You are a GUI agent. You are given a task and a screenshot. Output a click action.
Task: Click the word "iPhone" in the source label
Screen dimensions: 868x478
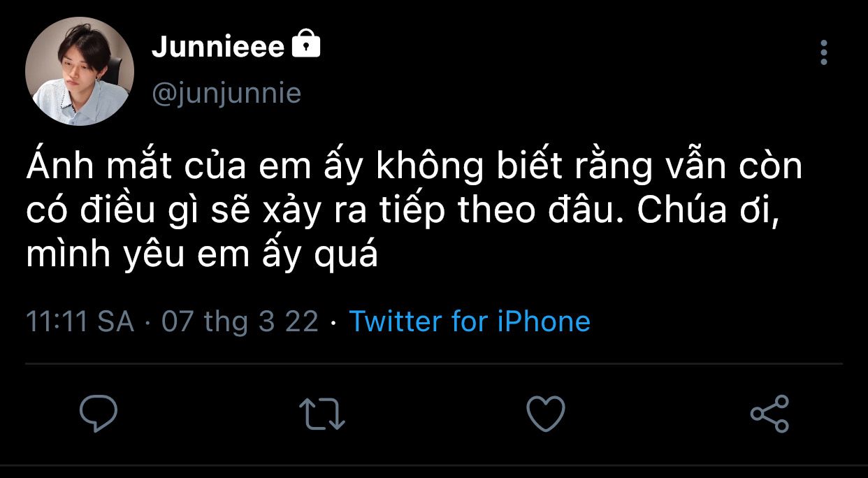[544, 321]
